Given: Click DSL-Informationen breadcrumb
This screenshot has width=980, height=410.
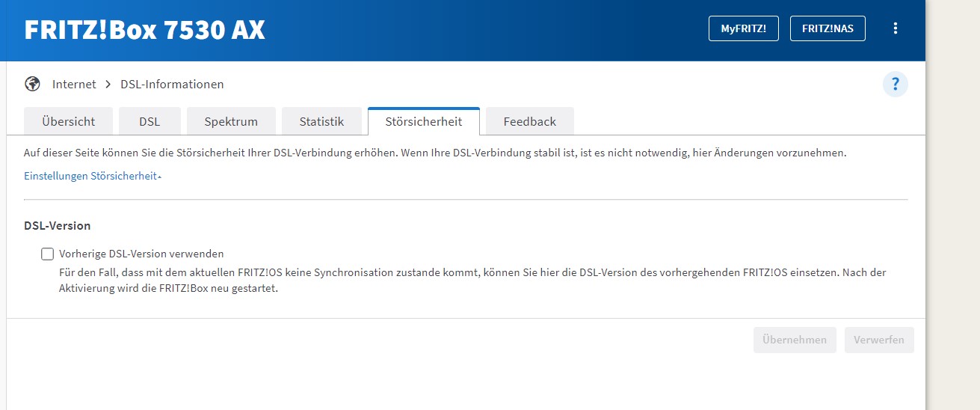Looking at the screenshot, I should coord(172,84).
